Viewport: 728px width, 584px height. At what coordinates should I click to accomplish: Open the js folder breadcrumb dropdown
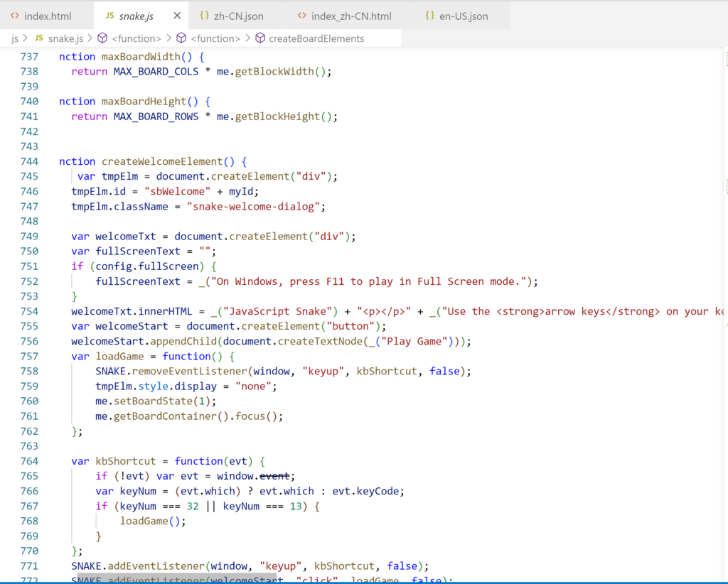coord(14,38)
